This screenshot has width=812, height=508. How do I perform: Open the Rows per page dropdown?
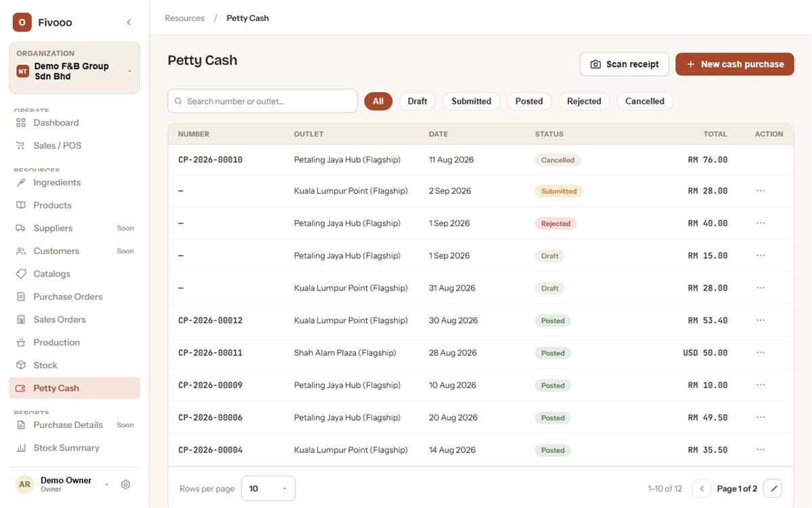click(268, 488)
